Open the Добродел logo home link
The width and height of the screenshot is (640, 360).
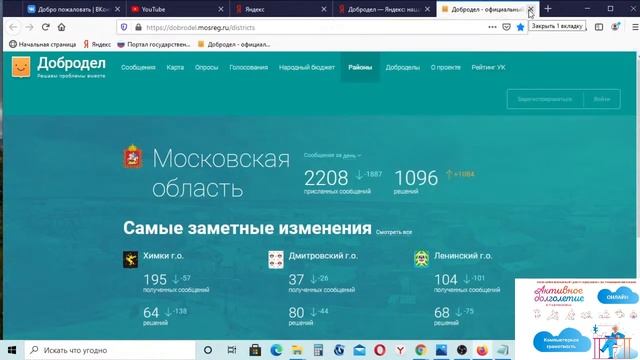[x=59, y=67]
